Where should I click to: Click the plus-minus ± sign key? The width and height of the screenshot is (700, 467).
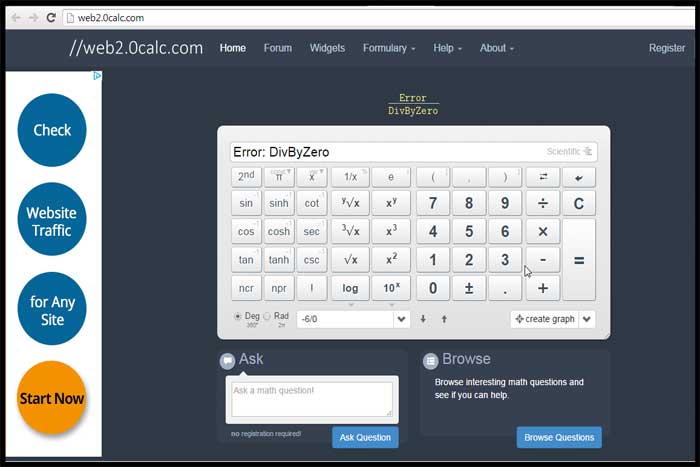click(469, 288)
